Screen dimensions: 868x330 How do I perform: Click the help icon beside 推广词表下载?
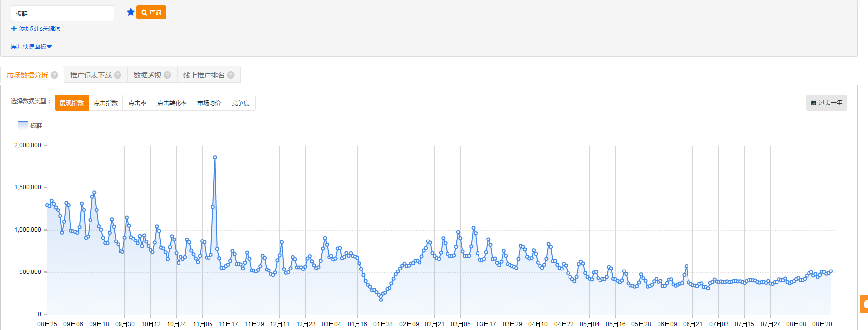[x=118, y=75]
